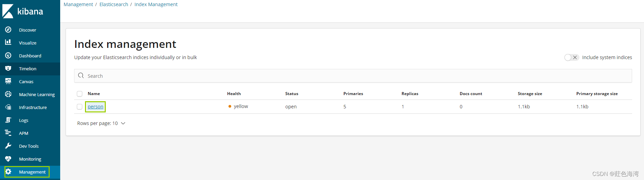Go to Management menu label
Image resolution: width=644 pixels, height=180 pixels.
tap(32, 172)
